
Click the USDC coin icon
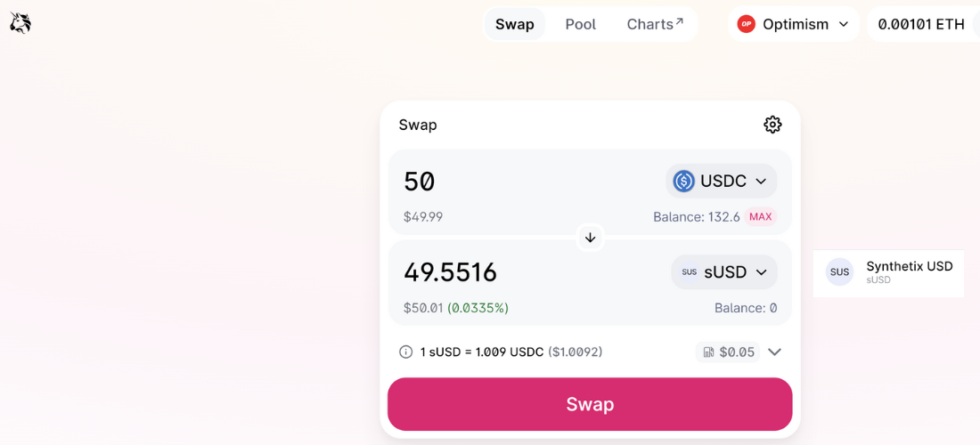pyautogui.click(x=683, y=182)
